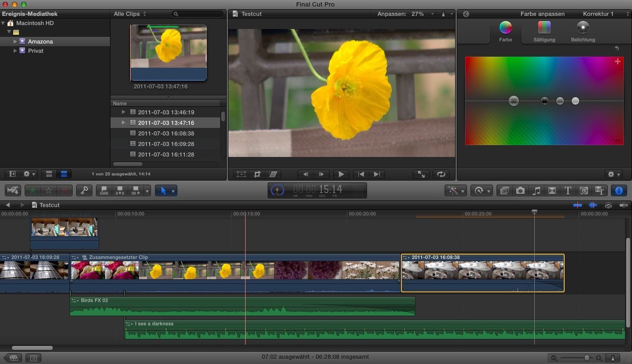Select the white highlights color puck

pos(575,101)
